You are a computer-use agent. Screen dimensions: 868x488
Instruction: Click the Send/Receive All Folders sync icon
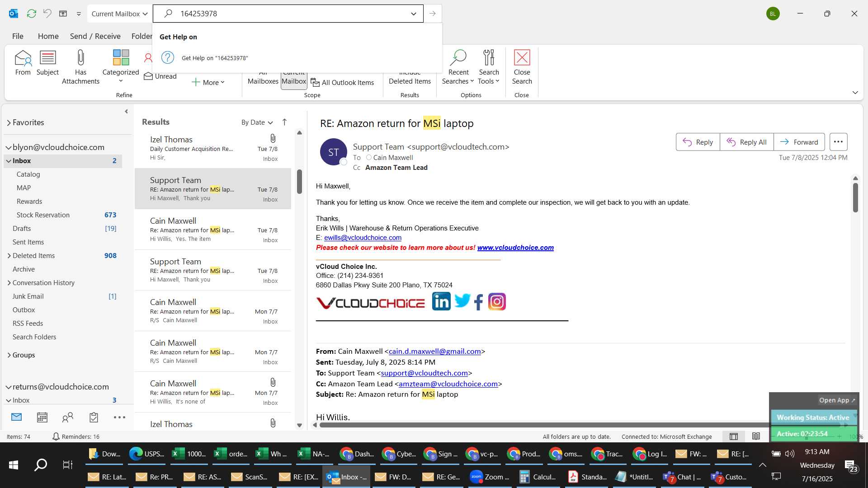[x=31, y=14]
